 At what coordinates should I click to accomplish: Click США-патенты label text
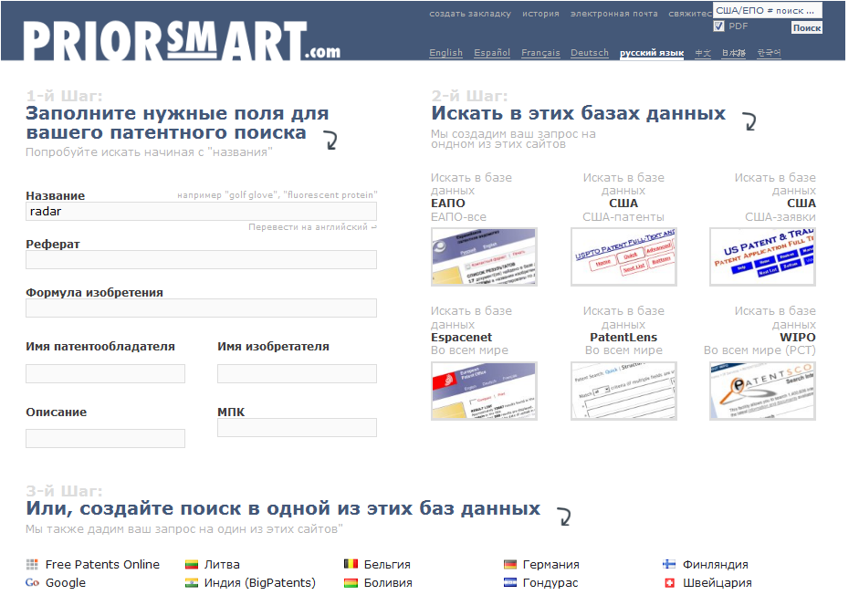623,217
